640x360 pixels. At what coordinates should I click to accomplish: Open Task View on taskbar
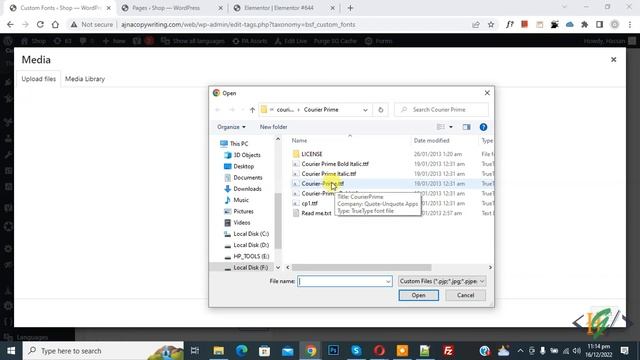coord(195,351)
